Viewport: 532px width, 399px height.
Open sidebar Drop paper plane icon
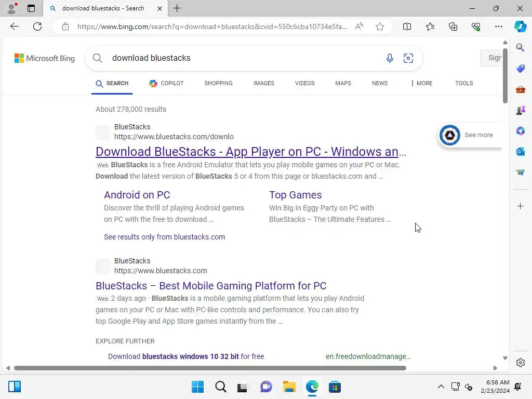(520, 172)
